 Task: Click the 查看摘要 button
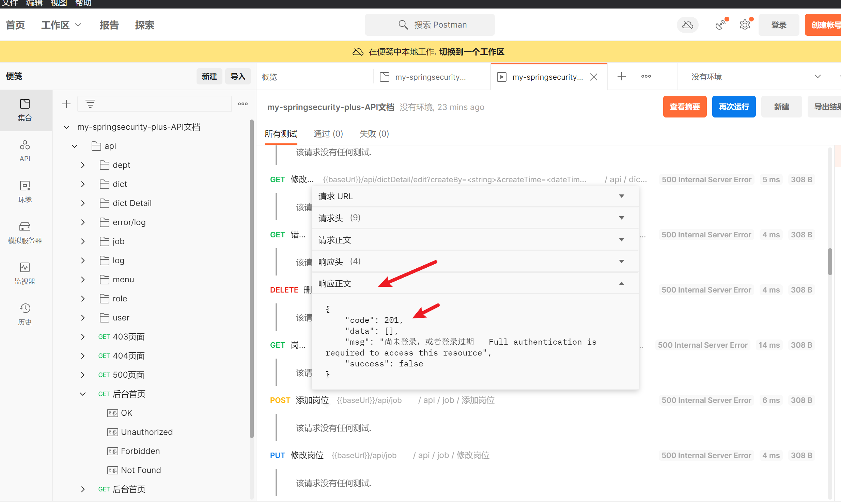[684, 107]
